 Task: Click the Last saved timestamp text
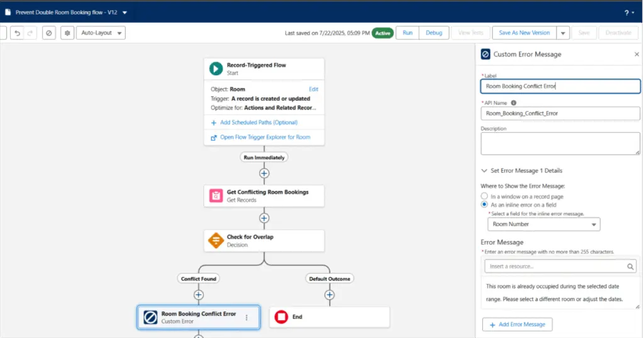coord(327,33)
